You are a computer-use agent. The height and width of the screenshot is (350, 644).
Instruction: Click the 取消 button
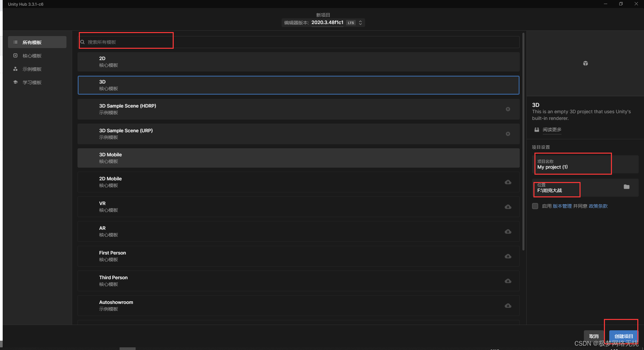click(594, 336)
